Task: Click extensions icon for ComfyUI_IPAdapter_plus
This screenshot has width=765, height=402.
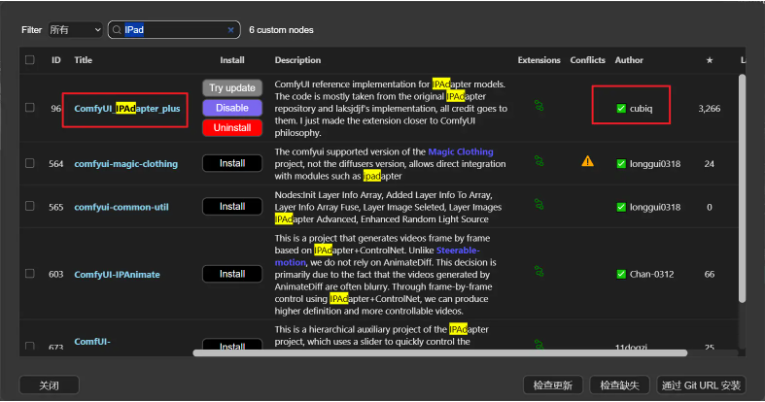Action: pyautogui.click(x=539, y=106)
